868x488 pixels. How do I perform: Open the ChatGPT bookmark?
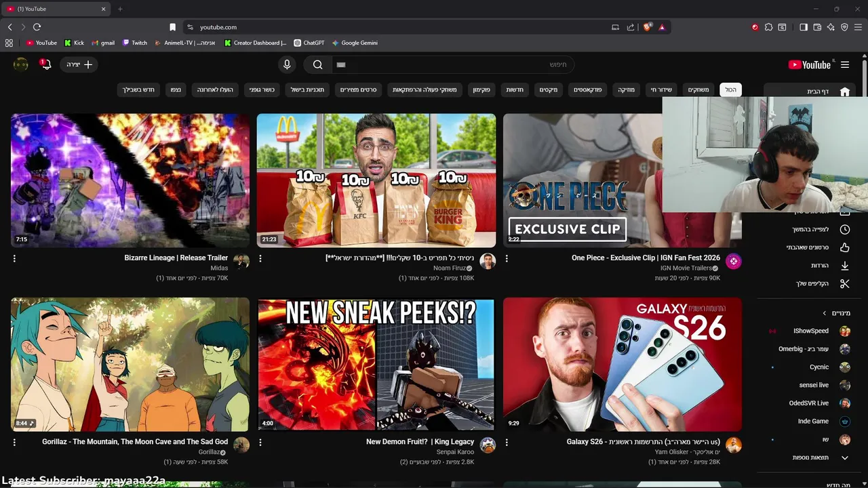click(x=309, y=43)
